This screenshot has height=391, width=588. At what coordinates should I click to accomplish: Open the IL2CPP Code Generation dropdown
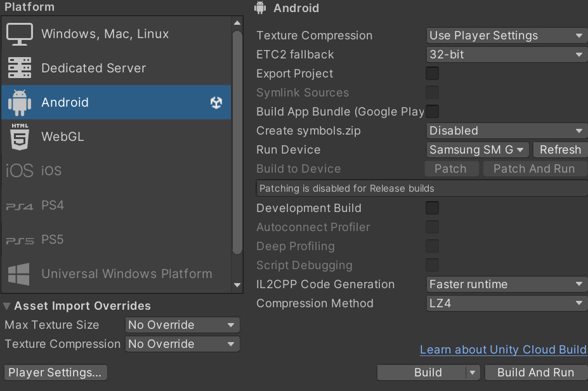coord(507,284)
